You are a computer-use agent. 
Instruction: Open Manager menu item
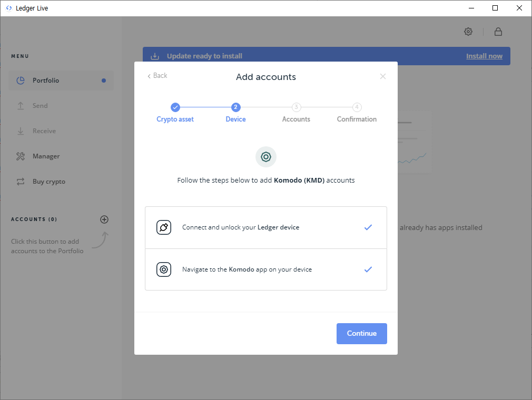coord(61,156)
